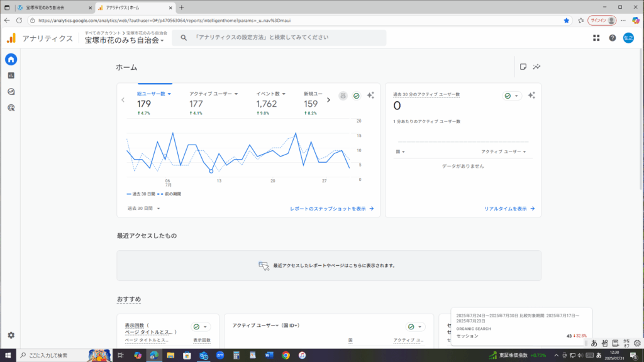Screen dimensions: 644x362
Task: Open Word from the taskbar
Action: coord(269,356)
